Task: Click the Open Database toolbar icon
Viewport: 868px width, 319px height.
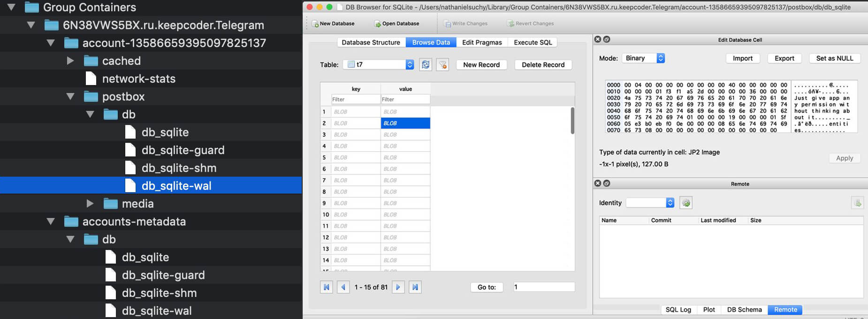Action: (378, 23)
